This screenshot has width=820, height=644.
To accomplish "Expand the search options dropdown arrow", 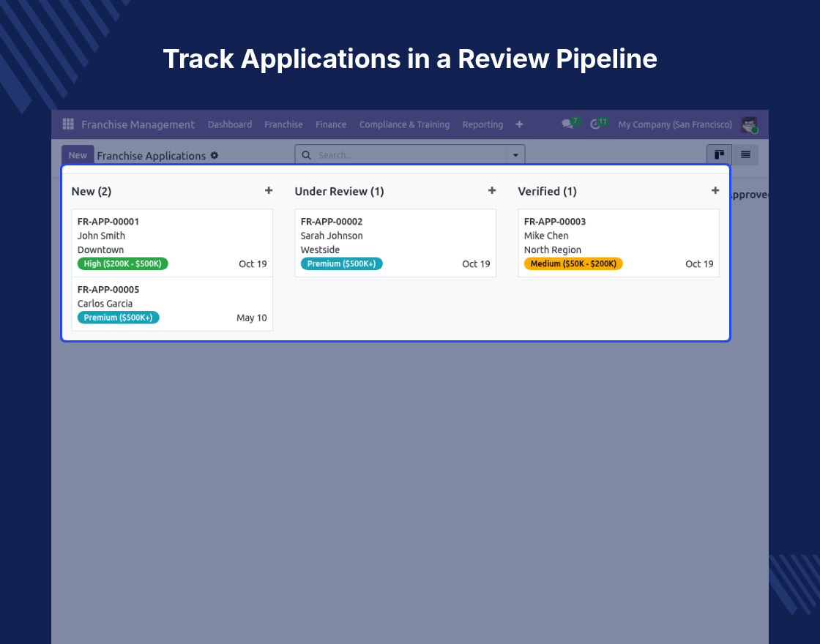I will pyautogui.click(x=515, y=155).
